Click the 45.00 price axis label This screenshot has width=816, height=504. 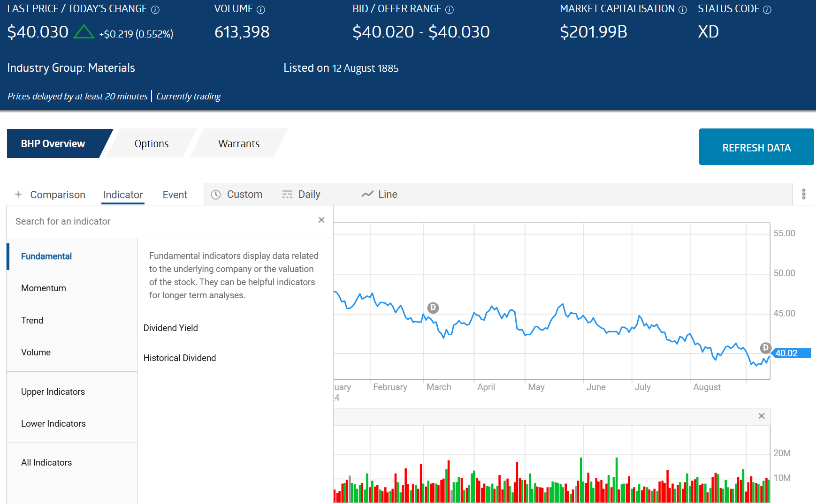click(785, 313)
